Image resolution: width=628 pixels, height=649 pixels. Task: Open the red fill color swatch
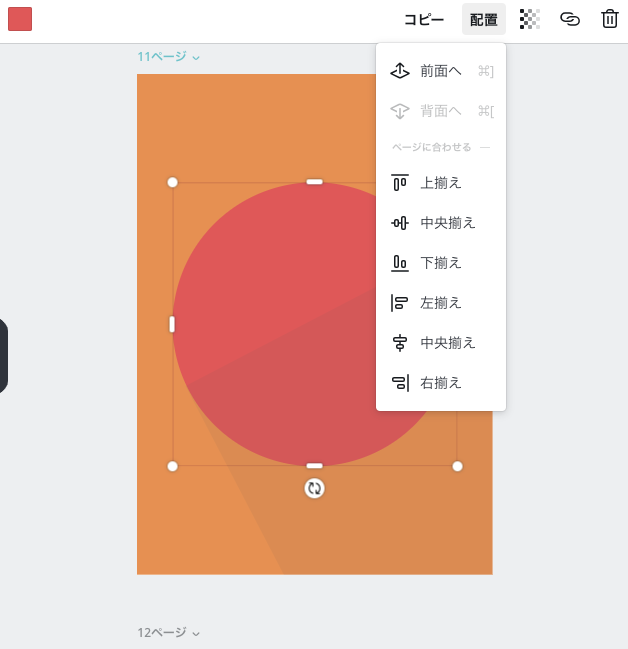coord(20,19)
